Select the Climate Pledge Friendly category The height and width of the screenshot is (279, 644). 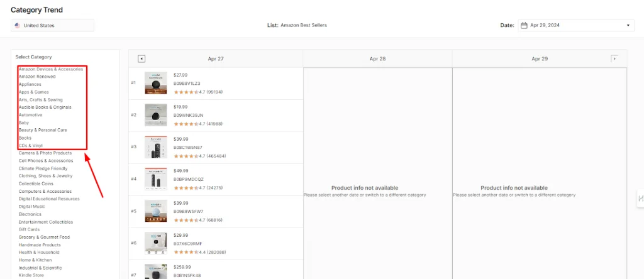pyautogui.click(x=43, y=168)
